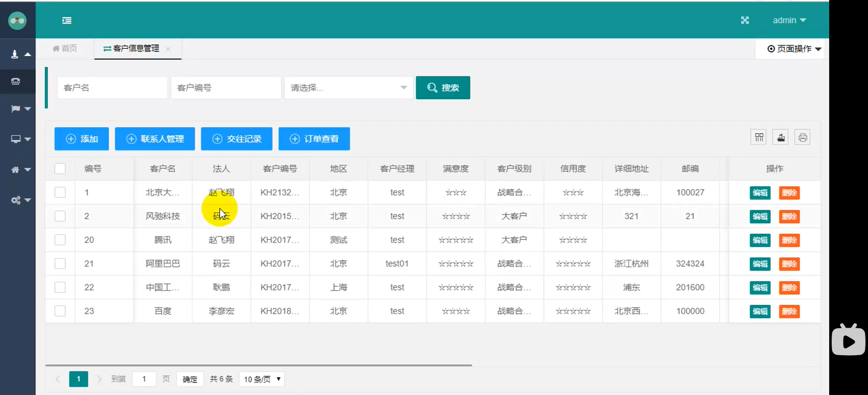Click the next page arrow

(x=100, y=379)
